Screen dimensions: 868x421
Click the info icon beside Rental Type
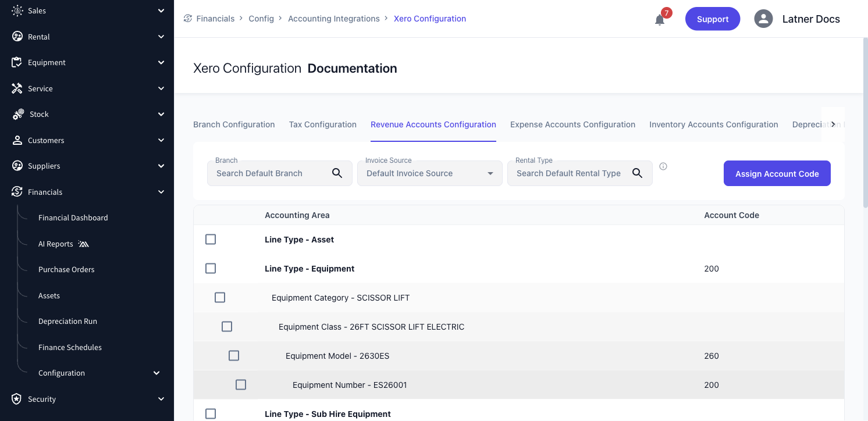pos(663,166)
